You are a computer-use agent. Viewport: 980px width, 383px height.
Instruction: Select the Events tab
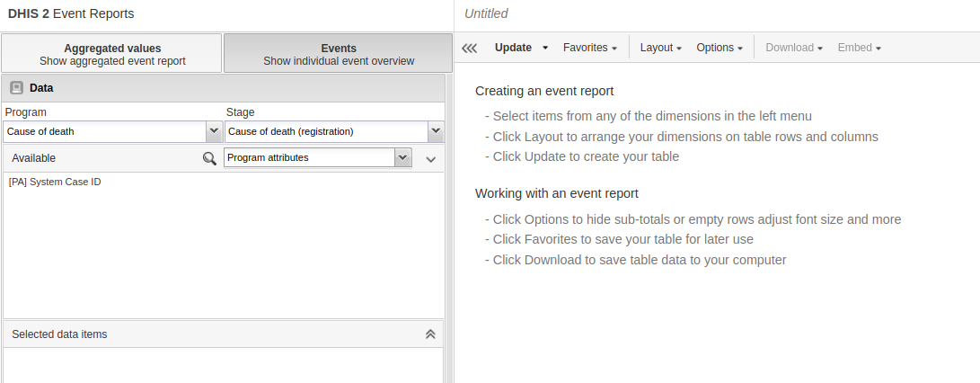[338, 54]
